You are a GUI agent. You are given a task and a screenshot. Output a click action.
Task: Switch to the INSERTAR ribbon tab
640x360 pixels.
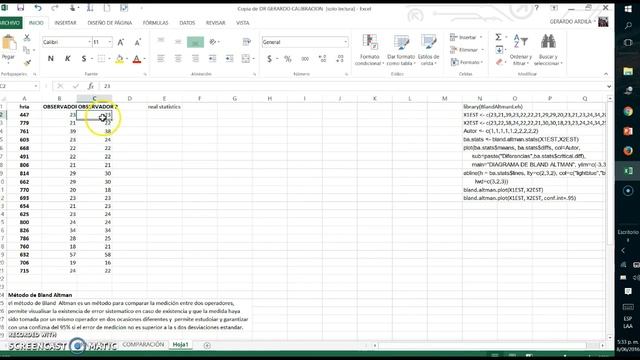point(65,23)
